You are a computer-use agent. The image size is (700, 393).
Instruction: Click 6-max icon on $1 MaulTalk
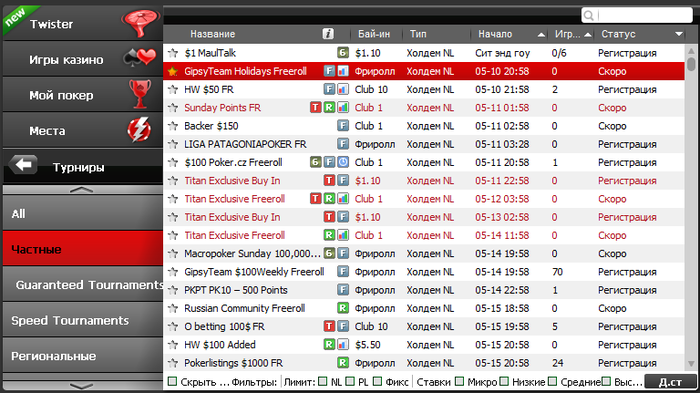pos(343,53)
